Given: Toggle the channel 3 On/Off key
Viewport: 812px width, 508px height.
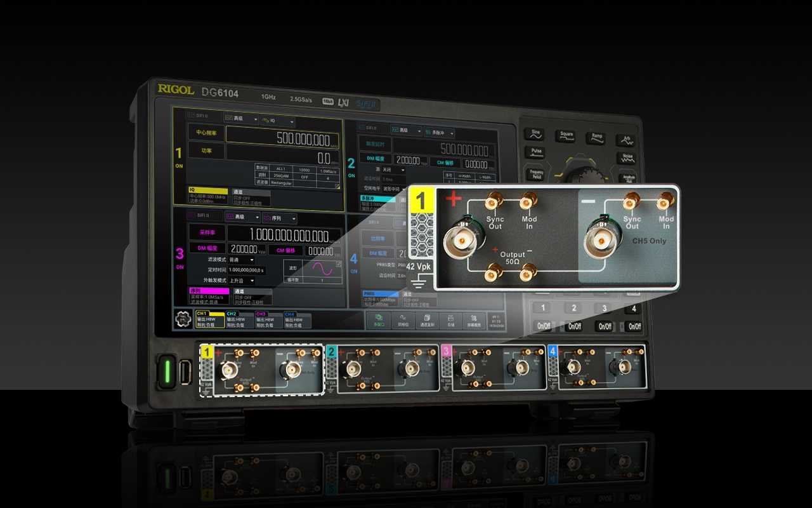Looking at the screenshot, I should (x=605, y=326).
